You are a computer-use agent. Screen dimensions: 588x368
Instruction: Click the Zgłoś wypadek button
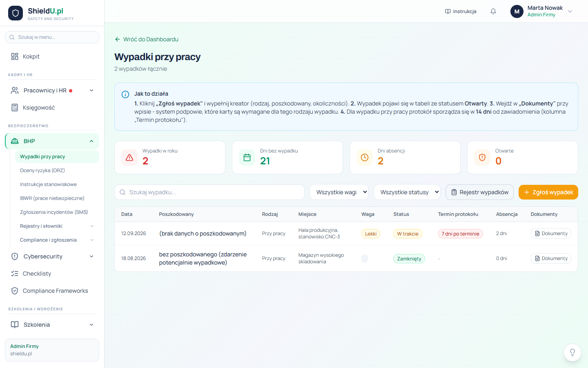click(548, 192)
